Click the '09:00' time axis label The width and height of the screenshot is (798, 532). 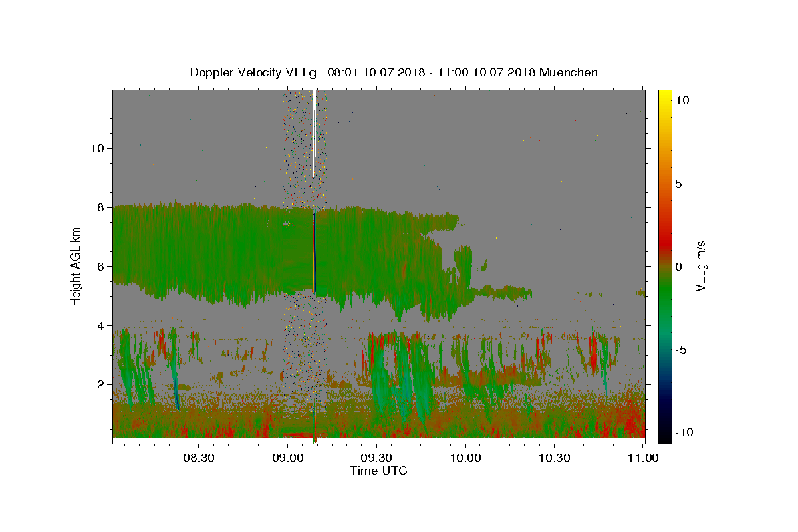[287, 458]
